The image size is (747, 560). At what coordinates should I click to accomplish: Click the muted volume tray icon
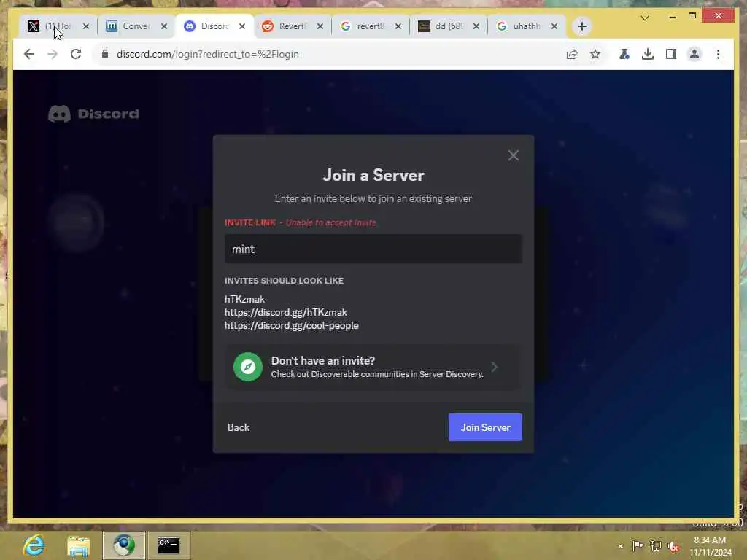click(x=673, y=546)
